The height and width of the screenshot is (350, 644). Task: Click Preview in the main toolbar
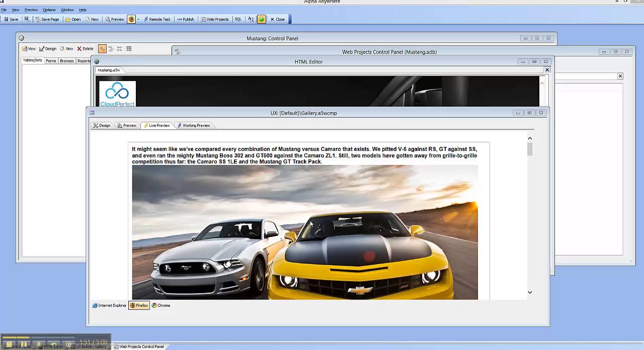(x=115, y=19)
